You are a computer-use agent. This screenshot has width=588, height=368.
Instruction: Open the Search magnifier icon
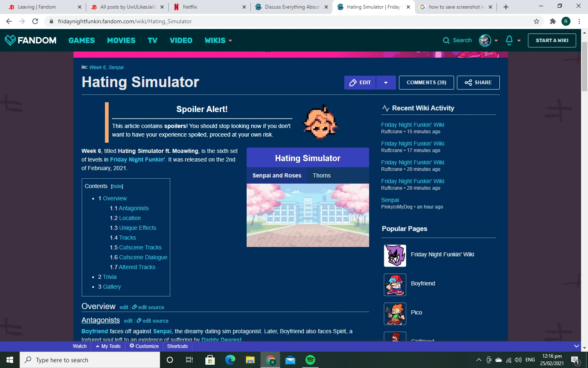(x=446, y=40)
